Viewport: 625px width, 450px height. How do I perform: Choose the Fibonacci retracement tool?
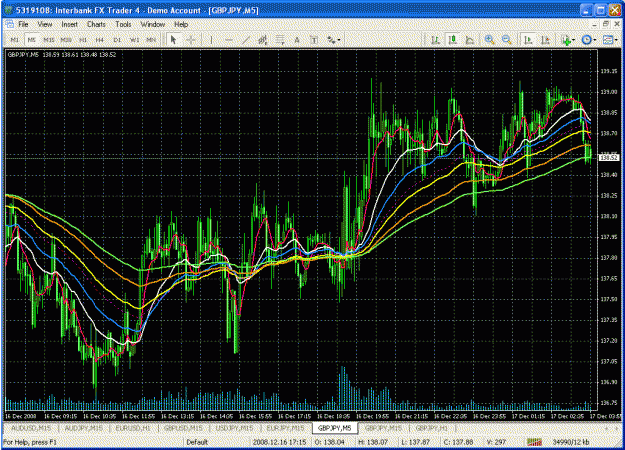coord(280,40)
